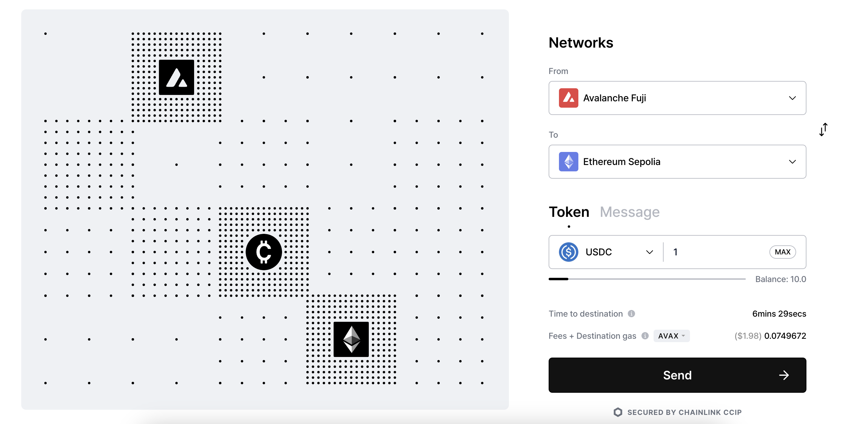Click the red Avalanche Fuji network icon
Screen dimensions: 868x424
pyautogui.click(x=568, y=98)
